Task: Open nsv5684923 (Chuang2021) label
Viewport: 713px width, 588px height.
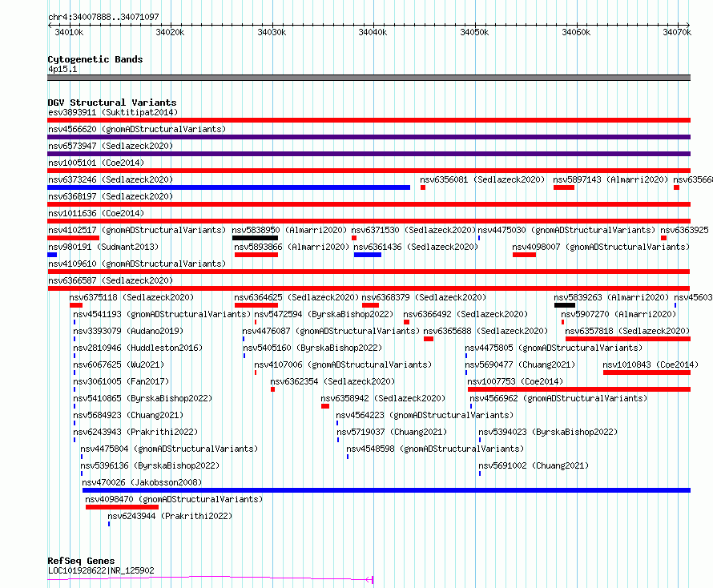Action: (128, 415)
